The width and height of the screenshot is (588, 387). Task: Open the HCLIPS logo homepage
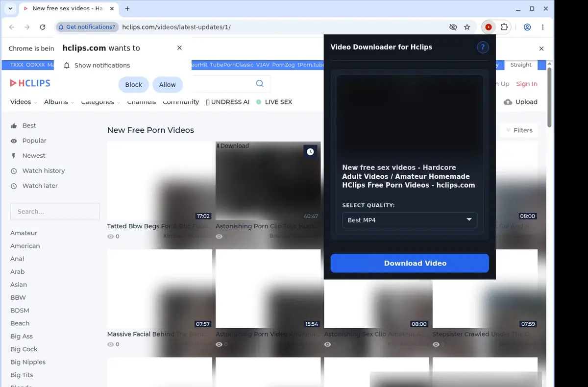[30, 83]
